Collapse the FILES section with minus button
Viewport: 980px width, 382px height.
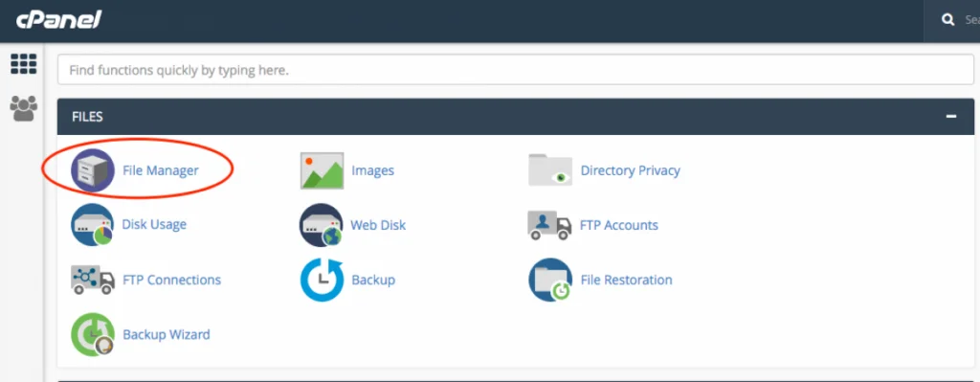click(951, 116)
